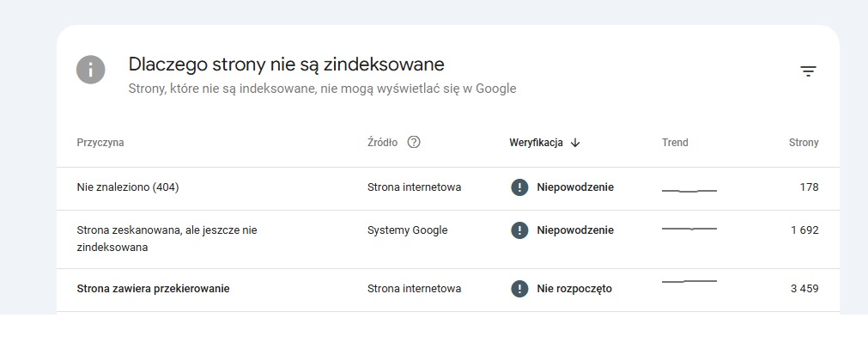The width and height of the screenshot is (868, 343).
Task: Click trend sparkline in 'Systemy Google' row
Action: click(689, 229)
